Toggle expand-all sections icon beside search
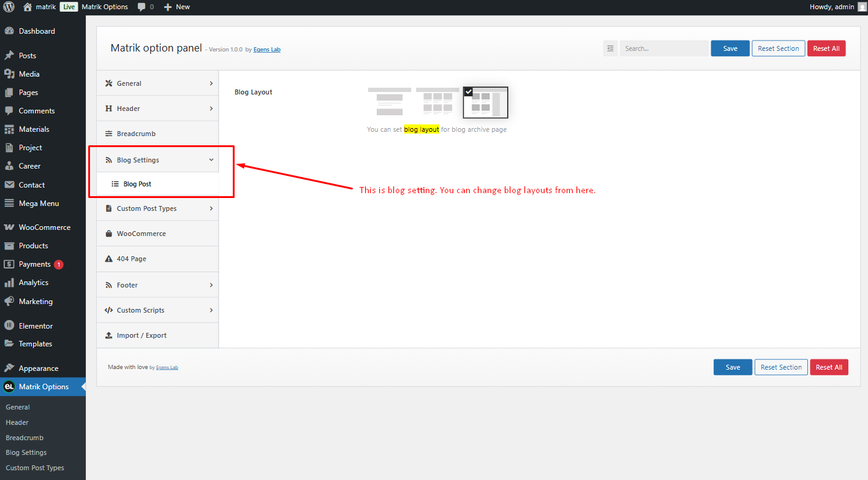The image size is (868, 480). coord(610,48)
